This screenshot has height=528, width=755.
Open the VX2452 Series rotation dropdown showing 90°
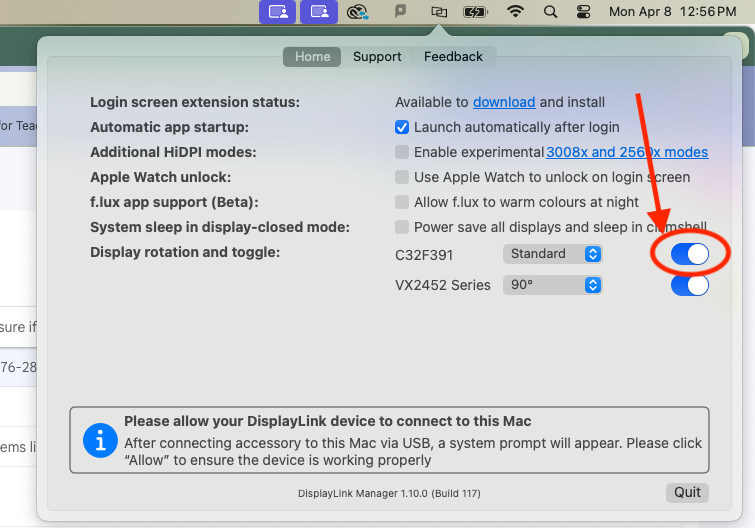click(x=553, y=285)
